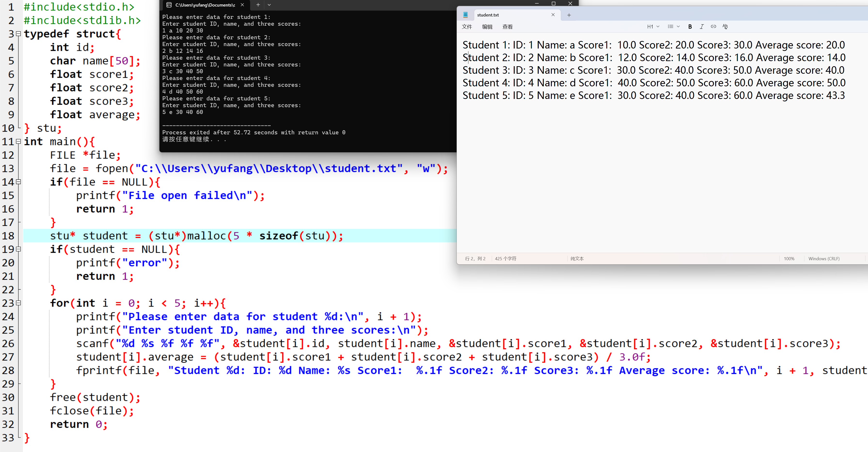
Task: Click the clear formatting icon
Action: pyautogui.click(x=725, y=27)
